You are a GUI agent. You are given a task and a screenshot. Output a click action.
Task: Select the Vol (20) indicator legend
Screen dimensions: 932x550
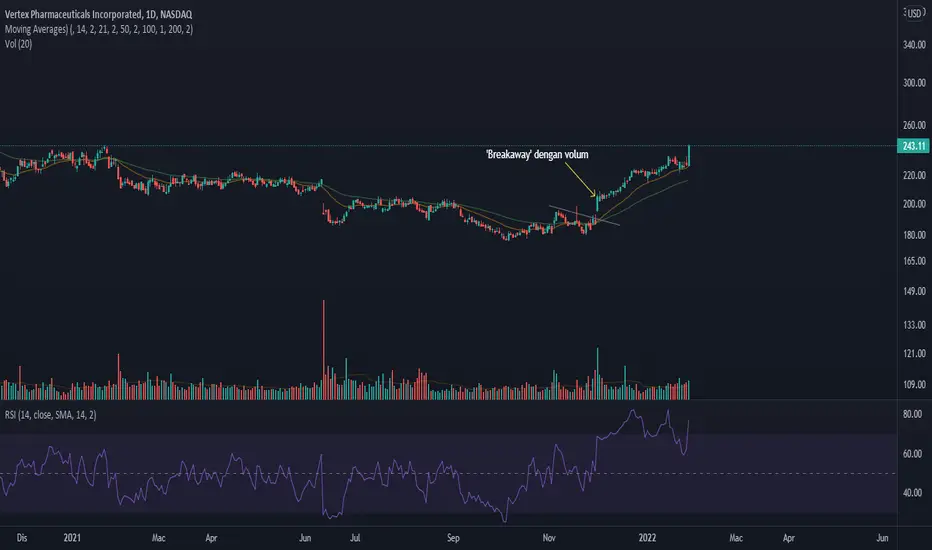18,44
